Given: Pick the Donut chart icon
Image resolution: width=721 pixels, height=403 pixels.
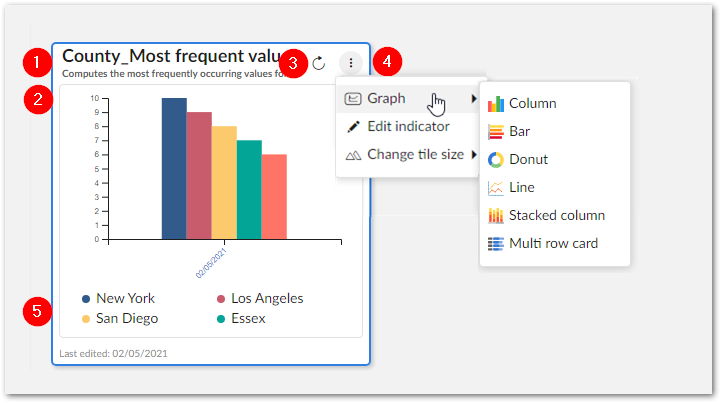Looking at the screenshot, I should pos(495,159).
